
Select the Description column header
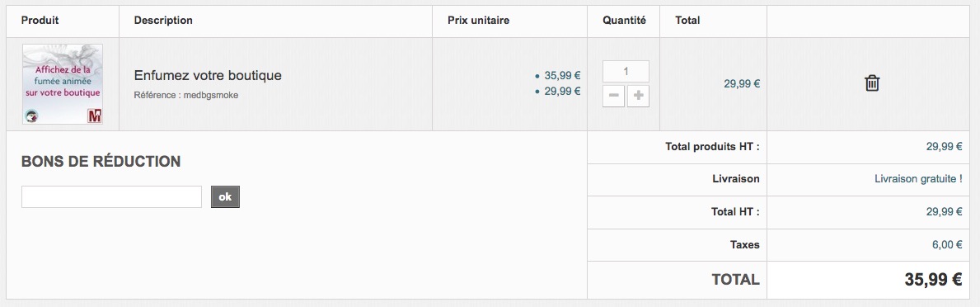coord(163,21)
